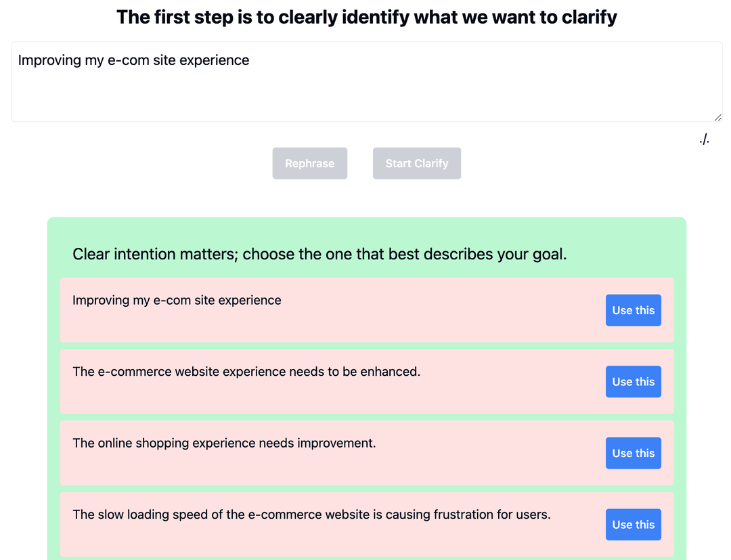Click the textarea resize handle at its corner
The height and width of the screenshot is (560, 731).
[719, 119]
